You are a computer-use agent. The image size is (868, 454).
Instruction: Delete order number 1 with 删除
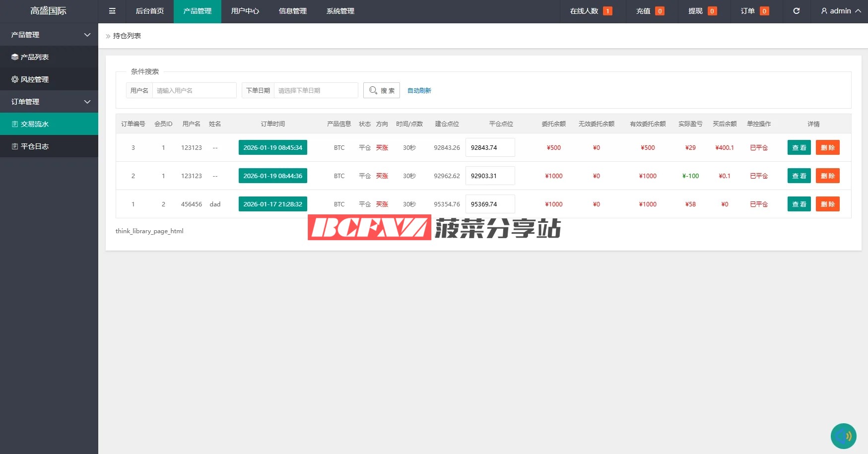(x=827, y=204)
